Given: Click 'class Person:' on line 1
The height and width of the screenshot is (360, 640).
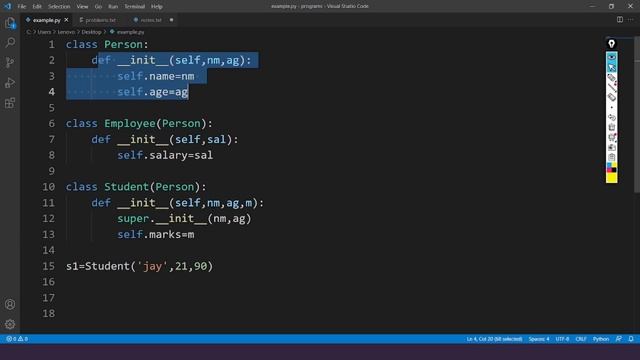Looking at the screenshot, I should pyautogui.click(x=107, y=44).
